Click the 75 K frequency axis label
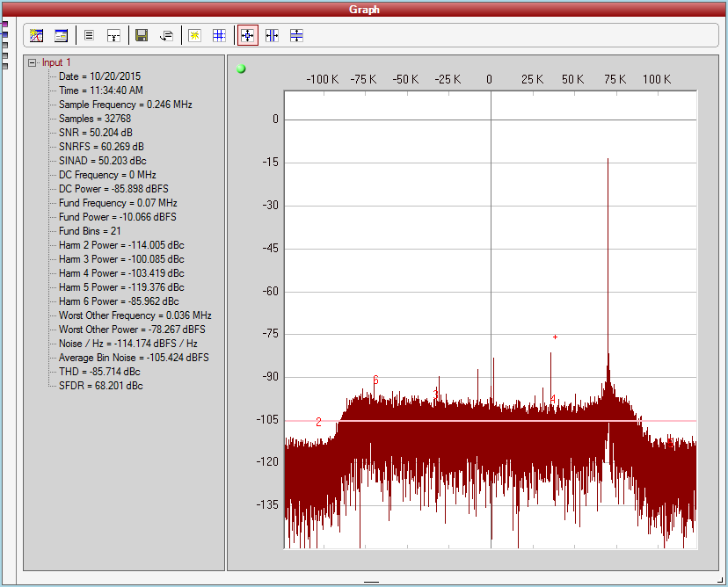 615,79
